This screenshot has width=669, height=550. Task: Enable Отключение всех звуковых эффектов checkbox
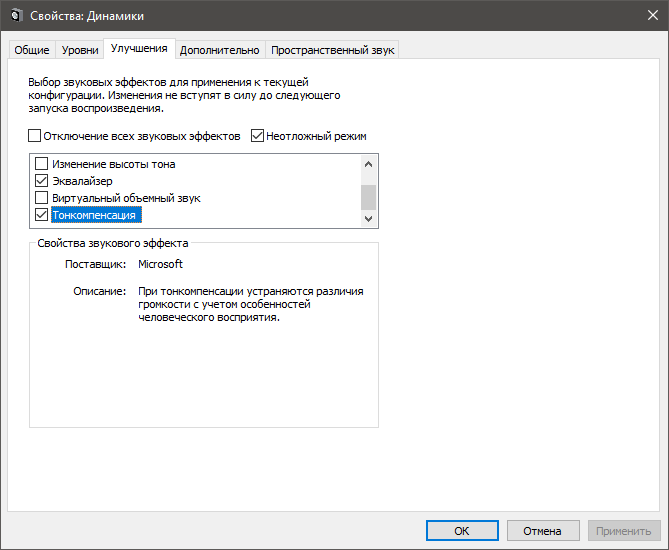pos(35,136)
